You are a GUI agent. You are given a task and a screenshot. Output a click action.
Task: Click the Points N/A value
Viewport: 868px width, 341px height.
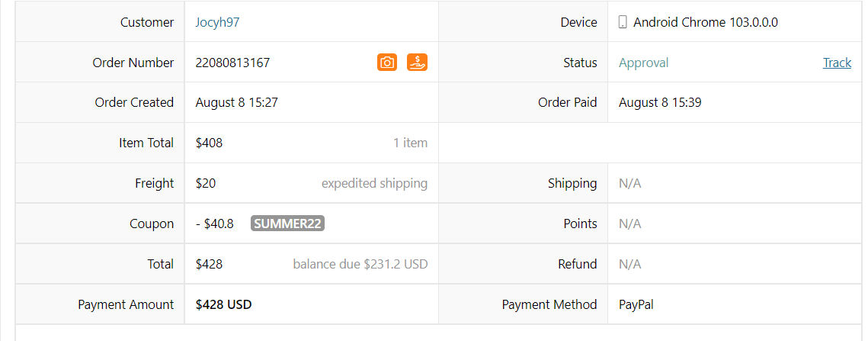point(630,224)
